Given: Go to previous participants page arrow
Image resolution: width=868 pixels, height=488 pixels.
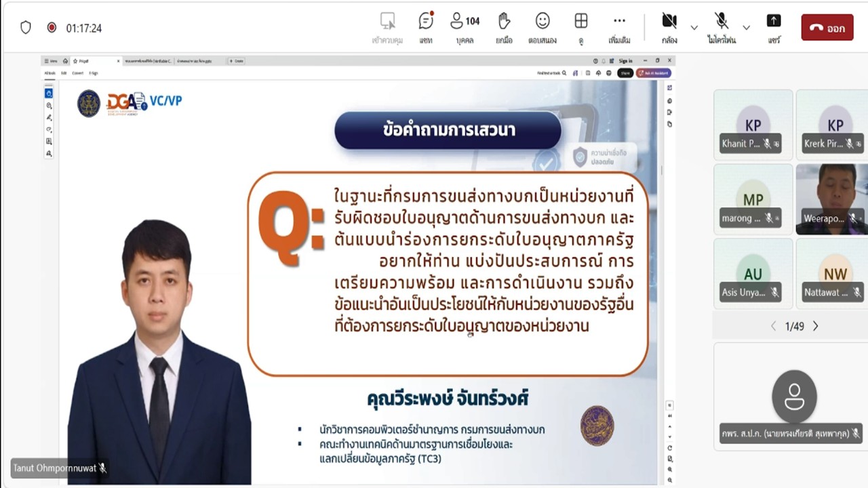Looking at the screenshot, I should coord(773,326).
